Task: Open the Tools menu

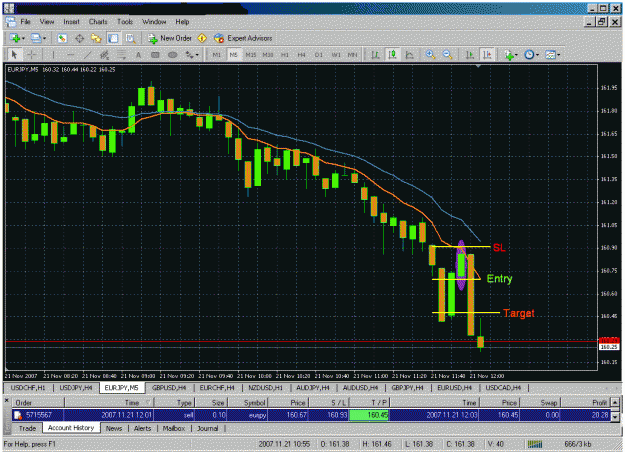Action: click(x=125, y=22)
